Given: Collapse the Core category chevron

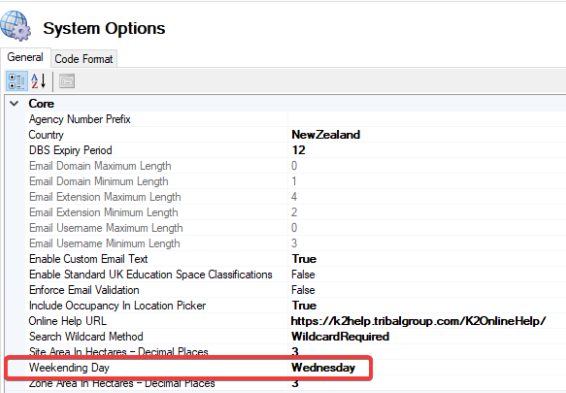Looking at the screenshot, I should coord(14,104).
